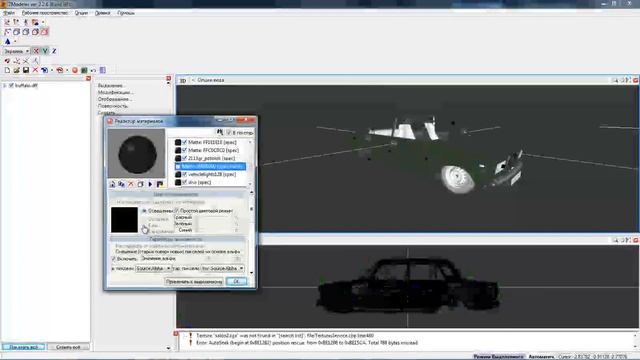This screenshot has width=640, height=360.
Task: Expand the Модификация command group
Action: coord(116,93)
